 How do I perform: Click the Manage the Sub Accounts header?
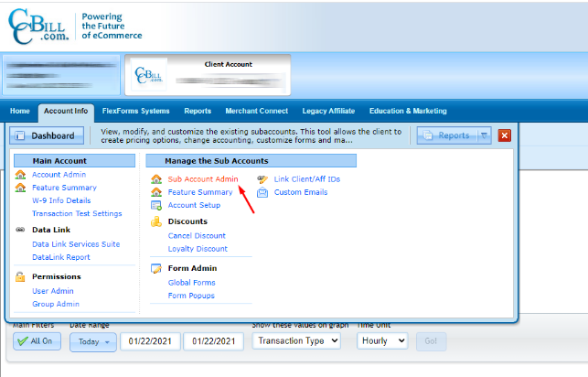(251, 161)
